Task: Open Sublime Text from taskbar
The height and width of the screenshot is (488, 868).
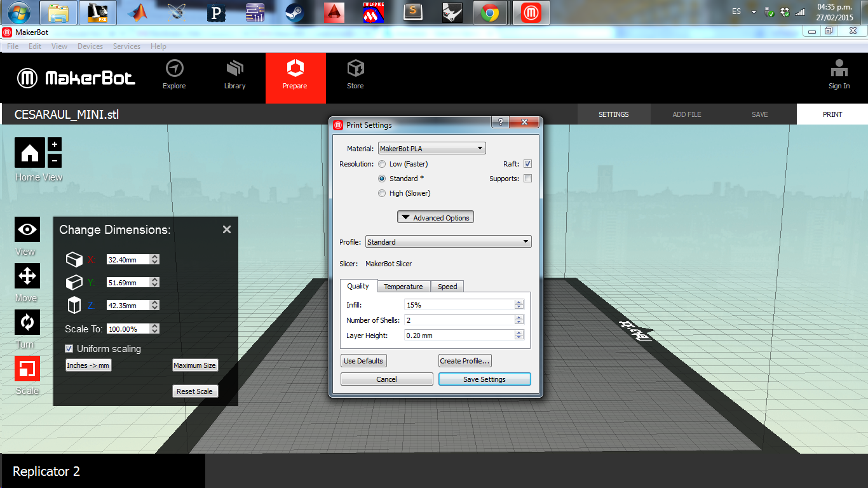Action: 414,13
